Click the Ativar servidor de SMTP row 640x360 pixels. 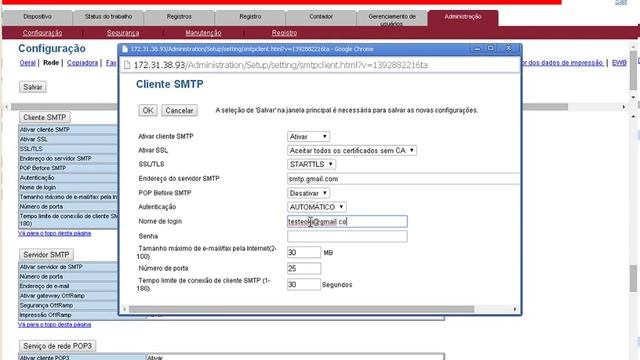pos(68,267)
